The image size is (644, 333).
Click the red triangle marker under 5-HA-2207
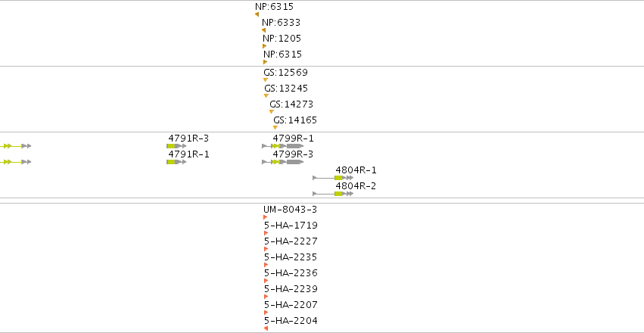click(x=266, y=313)
